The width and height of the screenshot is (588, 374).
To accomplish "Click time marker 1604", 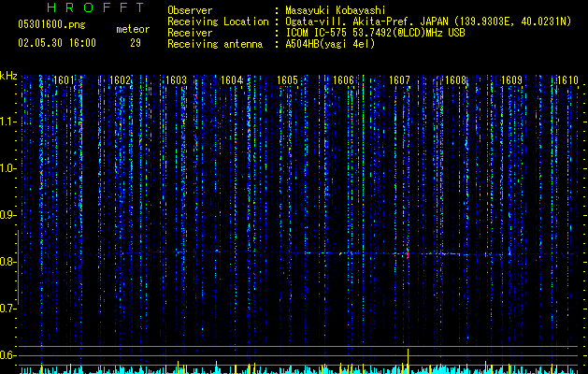I will [232, 80].
